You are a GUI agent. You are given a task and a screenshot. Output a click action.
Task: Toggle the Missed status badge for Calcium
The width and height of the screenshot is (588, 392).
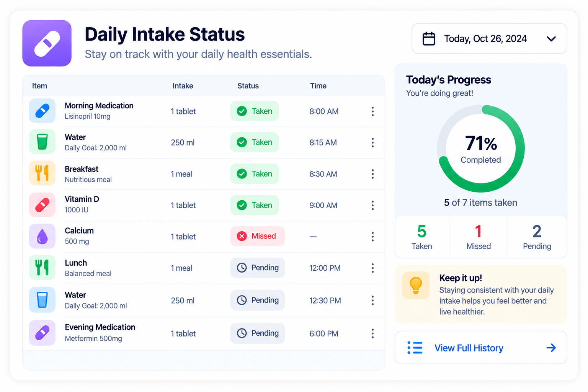[x=257, y=236]
